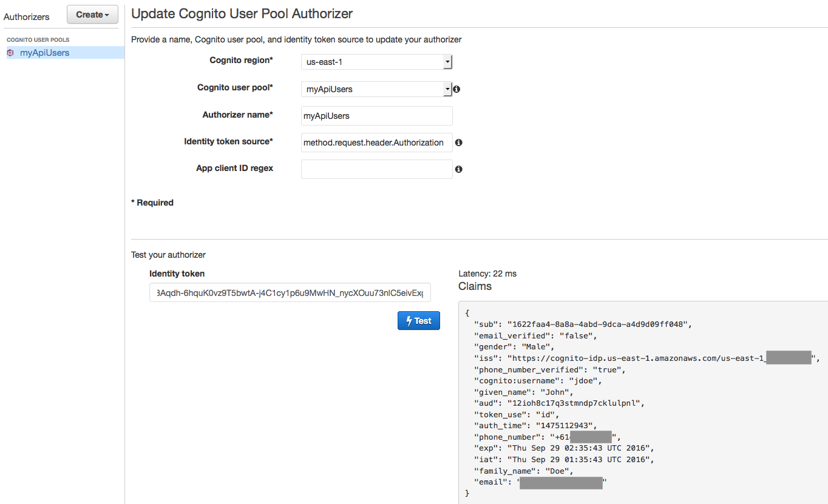Click the "iat" issued-at claim line
828x504 pixels.
click(565, 459)
